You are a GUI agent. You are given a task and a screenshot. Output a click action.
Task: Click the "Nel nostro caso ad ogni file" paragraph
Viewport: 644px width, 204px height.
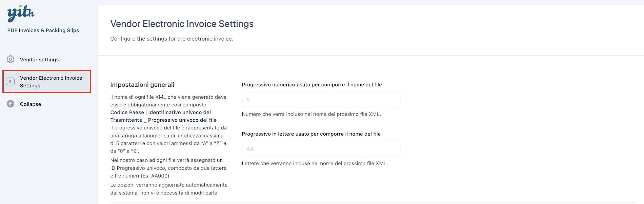point(168,168)
